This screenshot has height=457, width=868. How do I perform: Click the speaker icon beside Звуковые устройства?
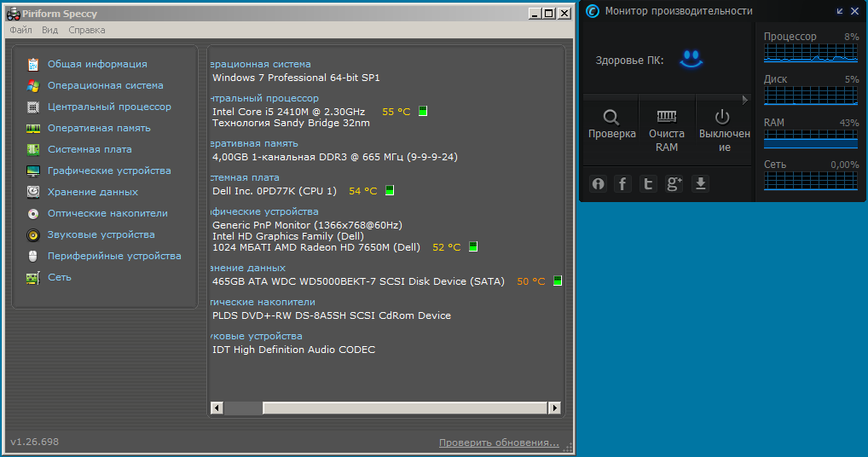pyautogui.click(x=33, y=235)
